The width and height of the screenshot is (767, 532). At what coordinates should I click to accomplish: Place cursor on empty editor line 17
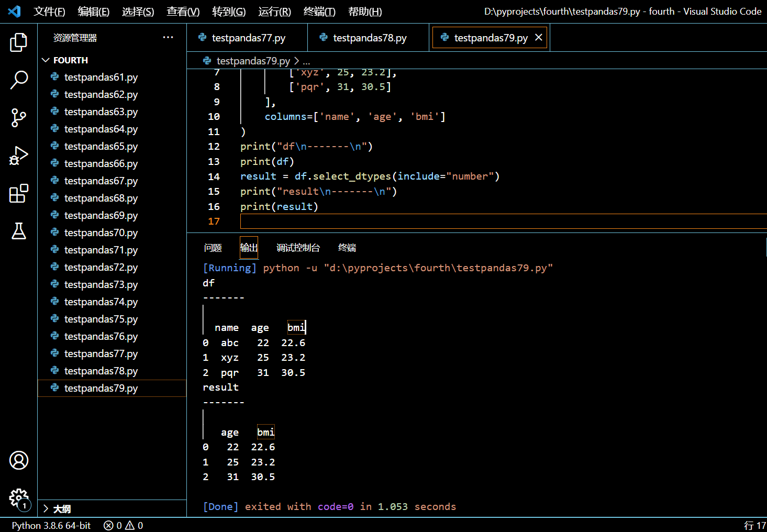[503, 221]
